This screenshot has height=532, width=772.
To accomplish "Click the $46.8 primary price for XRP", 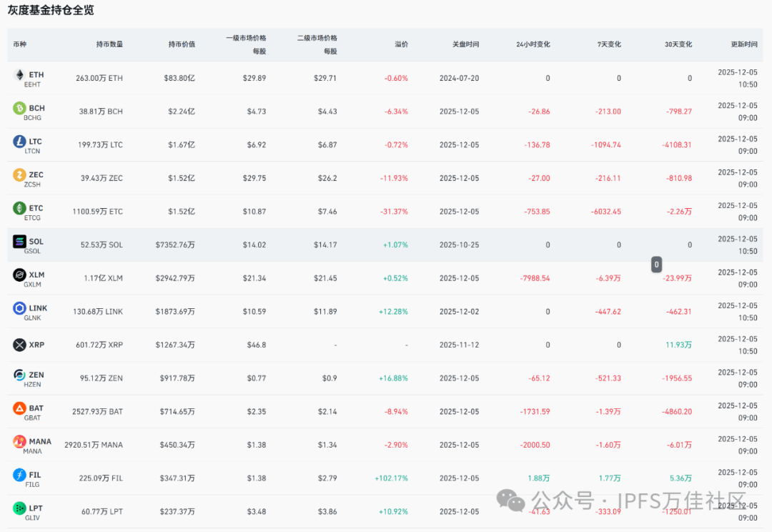I will (x=257, y=345).
